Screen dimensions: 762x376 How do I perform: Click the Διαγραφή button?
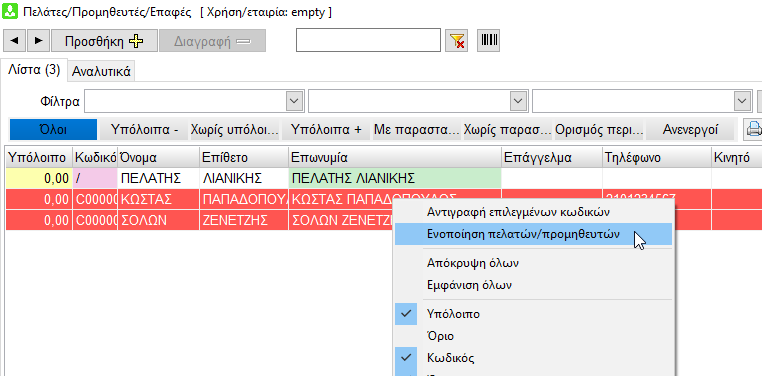click(x=212, y=41)
